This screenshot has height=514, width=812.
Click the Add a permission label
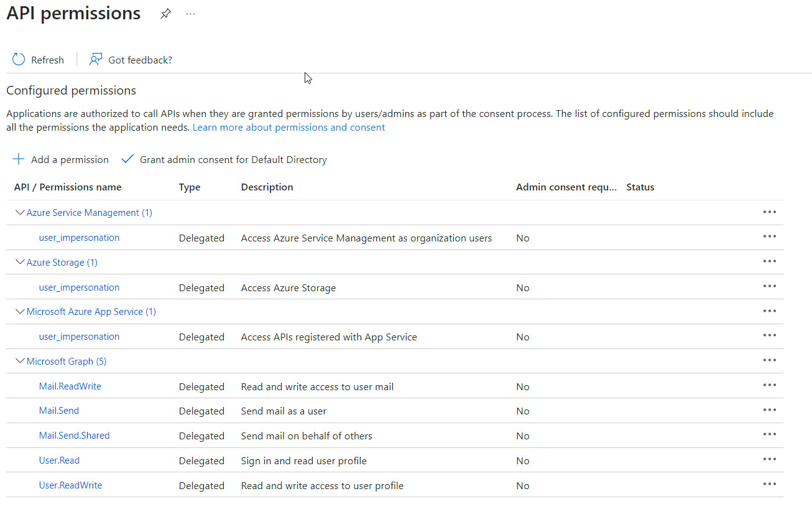point(70,160)
